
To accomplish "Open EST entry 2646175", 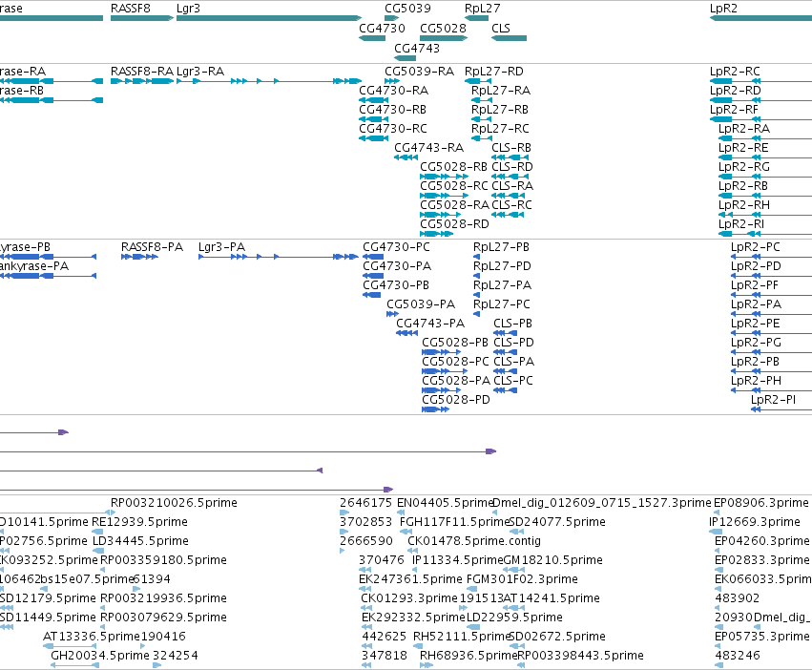I will pyautogui.click(x=366, y=503).
